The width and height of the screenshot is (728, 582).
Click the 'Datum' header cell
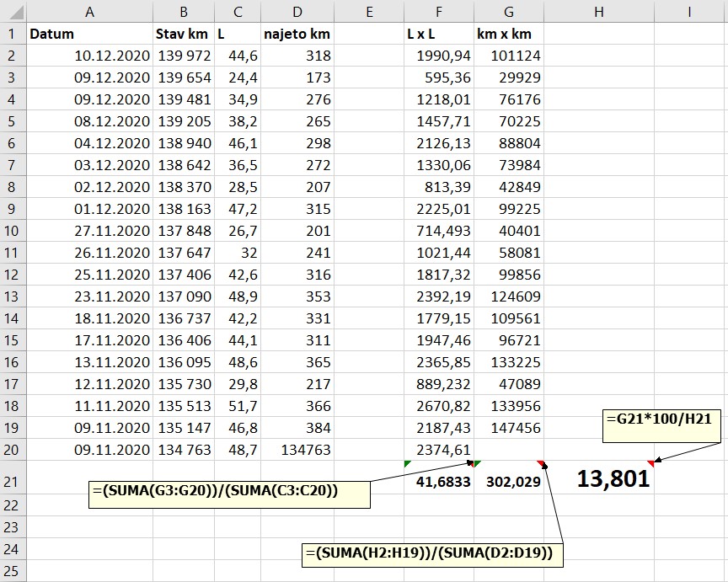point(89,34)
